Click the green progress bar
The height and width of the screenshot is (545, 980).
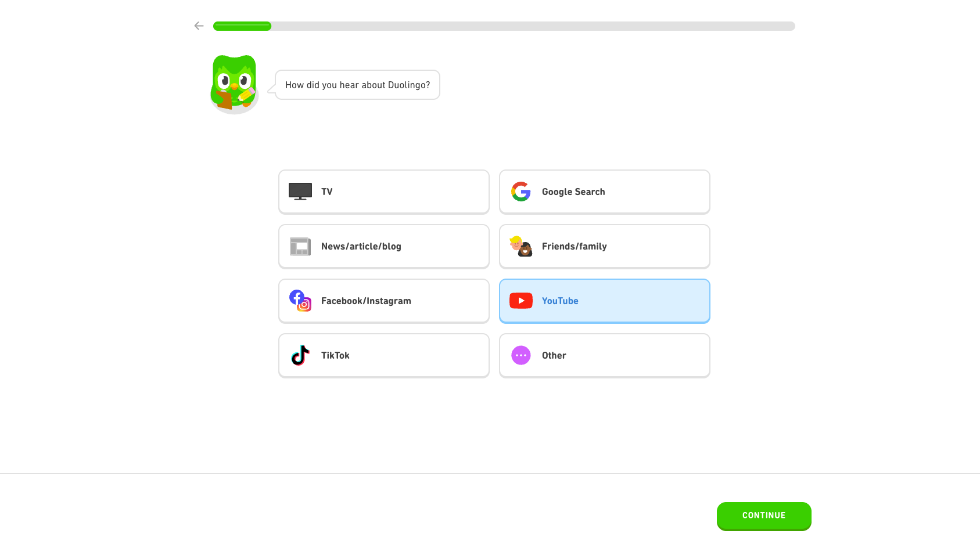(x=242, y=26)
